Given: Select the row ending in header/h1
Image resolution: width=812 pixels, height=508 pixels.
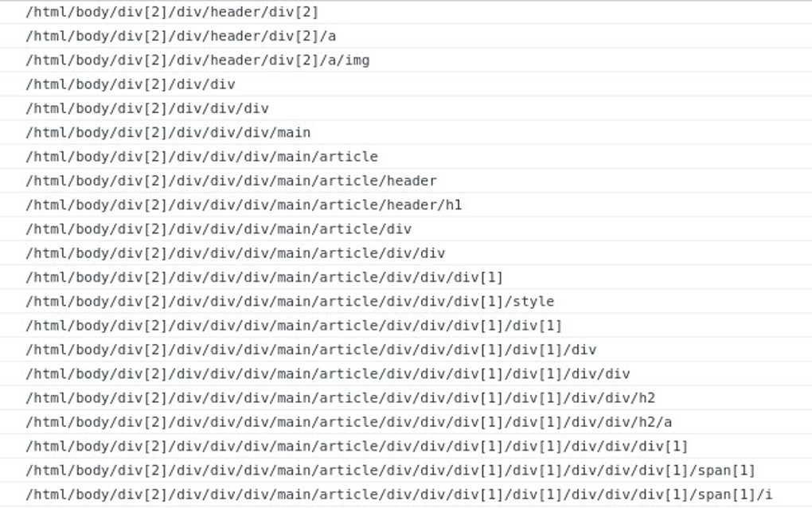Looking at the screenshot, I should click(x=406, y=205).
